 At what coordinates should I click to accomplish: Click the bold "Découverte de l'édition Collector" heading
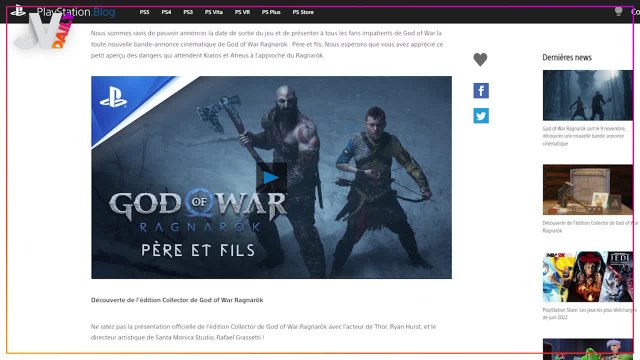click(177, 300)
